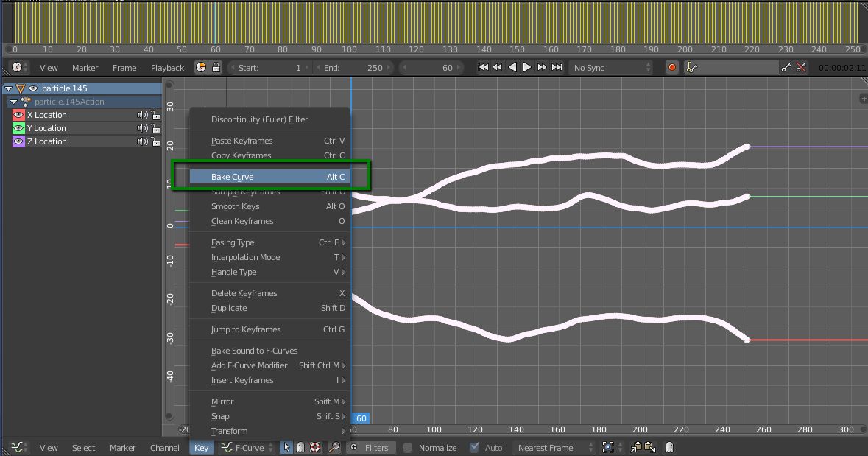
Task: Click the magnifier search filter icon
Action: [334, 448]
